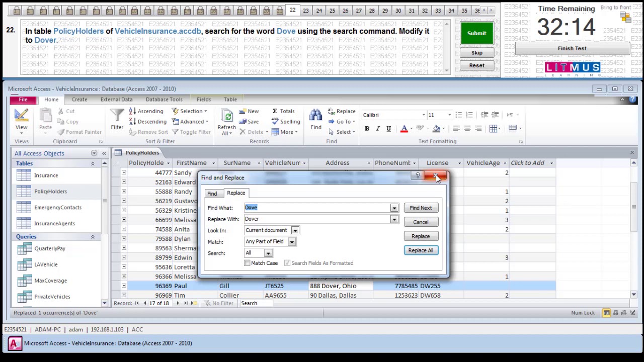Click the Help question mark in dialog
644x362 pixels.
pos(417,175)
